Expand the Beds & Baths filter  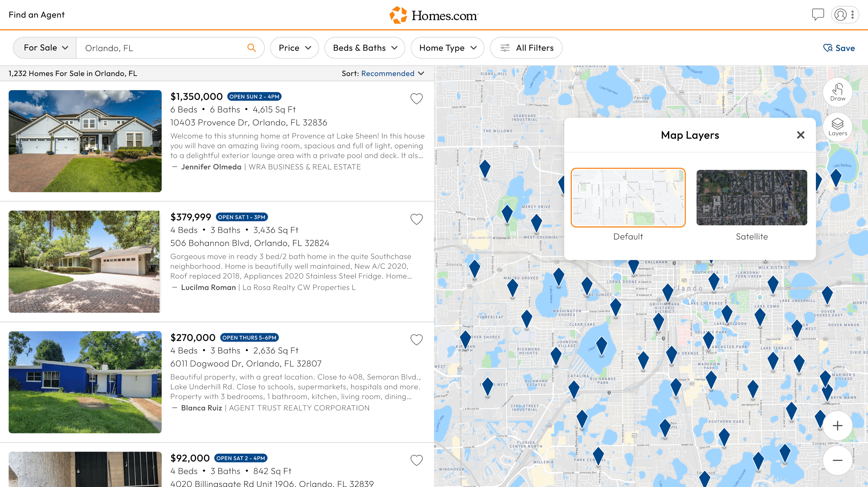(365, 48)
